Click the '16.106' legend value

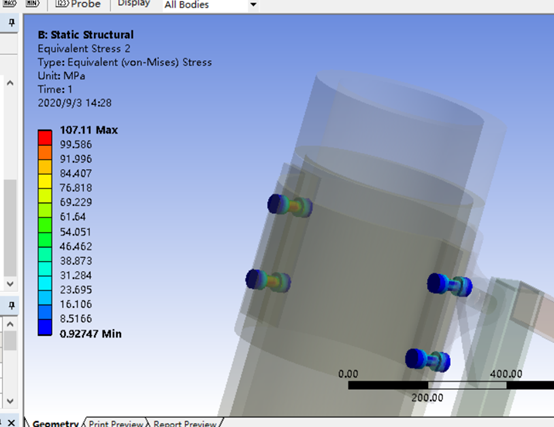point(76,304)
